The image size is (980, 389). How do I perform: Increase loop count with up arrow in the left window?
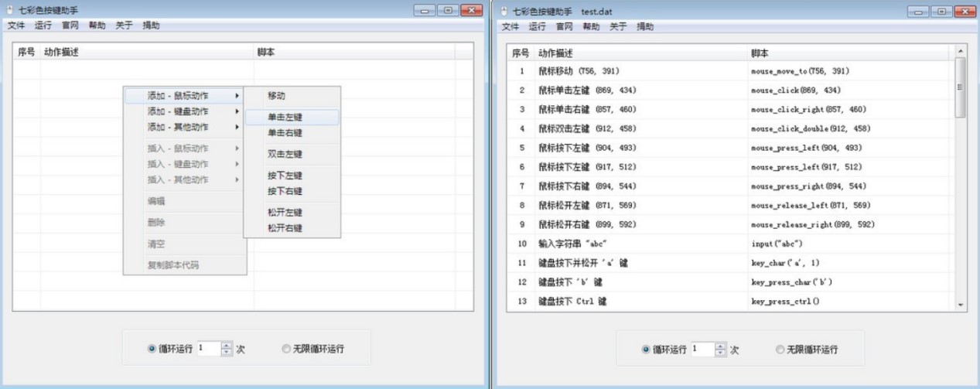point(227,346)
